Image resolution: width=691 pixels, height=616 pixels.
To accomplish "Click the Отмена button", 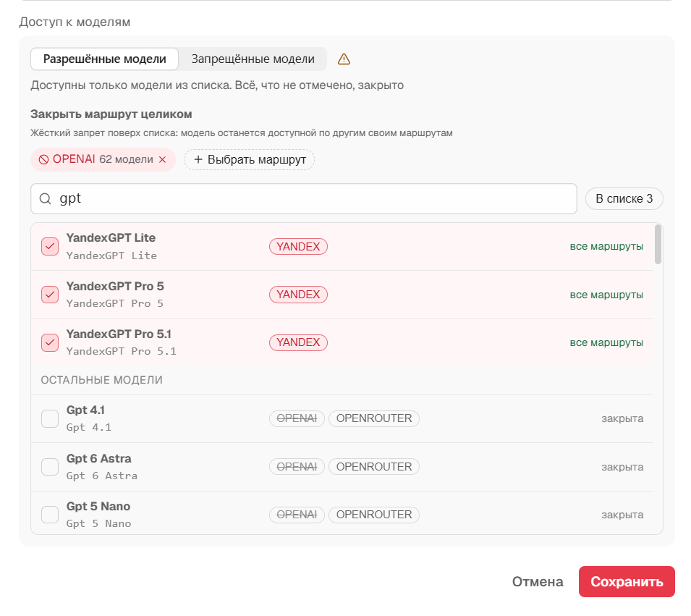I will pos(538,581).
